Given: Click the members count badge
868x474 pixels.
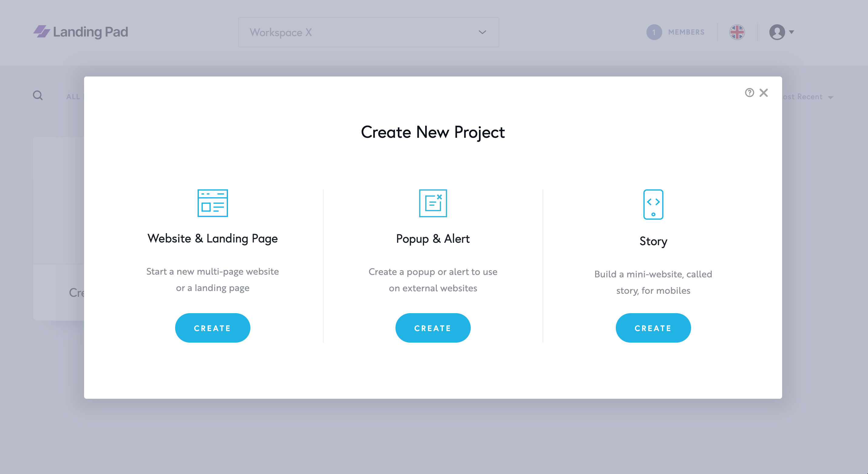Looking at the screenshot, I should [x=654, y=32].
